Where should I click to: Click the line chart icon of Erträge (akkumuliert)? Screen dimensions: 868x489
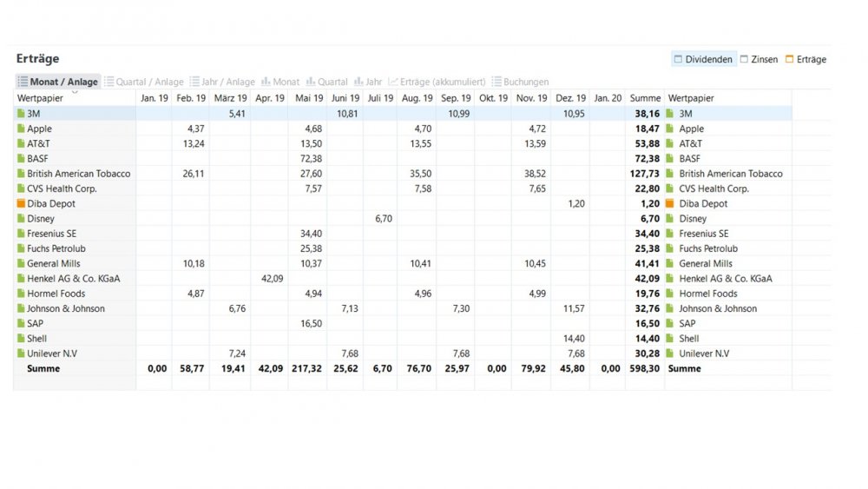393,82
